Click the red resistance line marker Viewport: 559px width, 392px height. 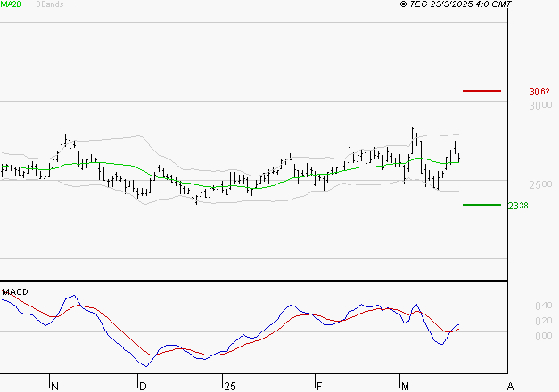(x=481, y=91)
